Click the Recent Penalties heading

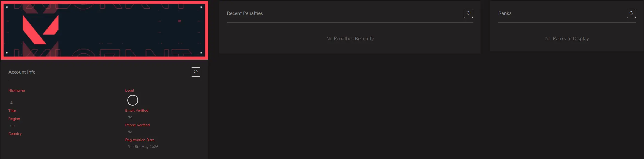click(245, 13)
